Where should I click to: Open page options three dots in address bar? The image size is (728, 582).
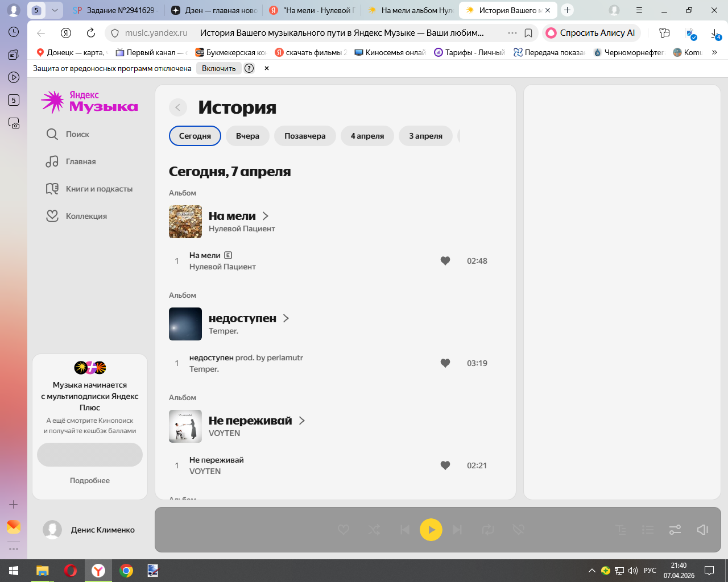(512, 33)
